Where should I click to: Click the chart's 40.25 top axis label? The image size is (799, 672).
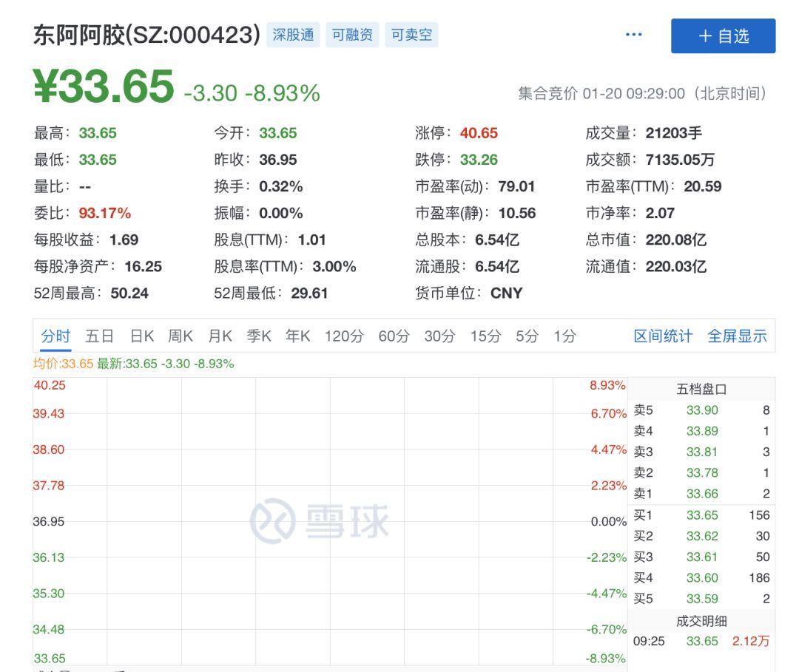pos(50,385)
